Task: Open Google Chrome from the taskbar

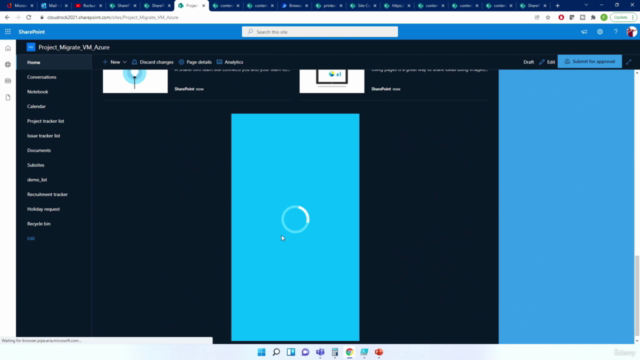Action: click(349, 352)
